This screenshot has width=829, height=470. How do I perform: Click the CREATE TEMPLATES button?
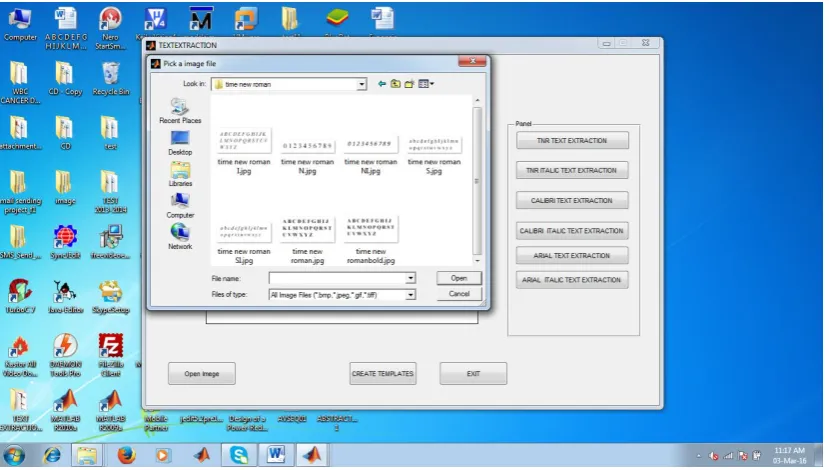(383, 374)
